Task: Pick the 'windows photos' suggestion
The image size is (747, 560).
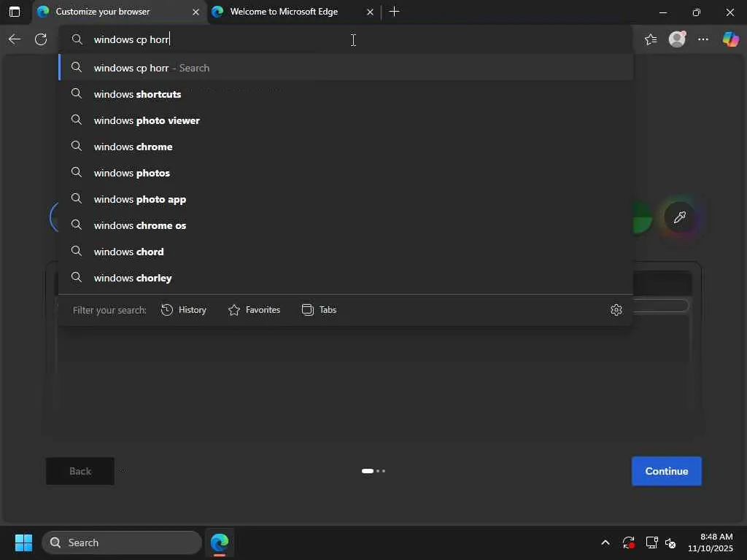Action: tap(346, 172)
